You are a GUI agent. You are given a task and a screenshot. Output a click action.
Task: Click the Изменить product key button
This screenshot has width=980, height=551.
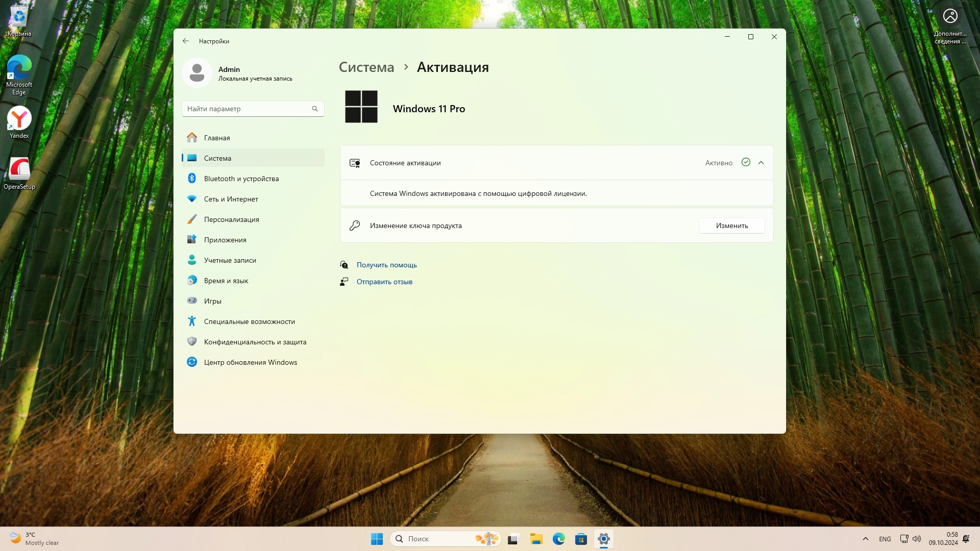click(x=731, y=226)
